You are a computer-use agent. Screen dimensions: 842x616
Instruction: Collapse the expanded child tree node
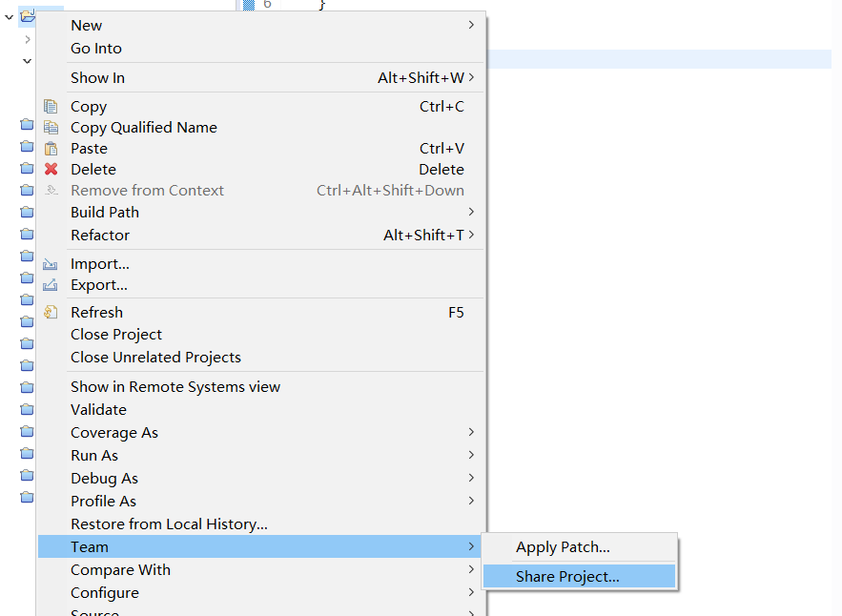27,61
